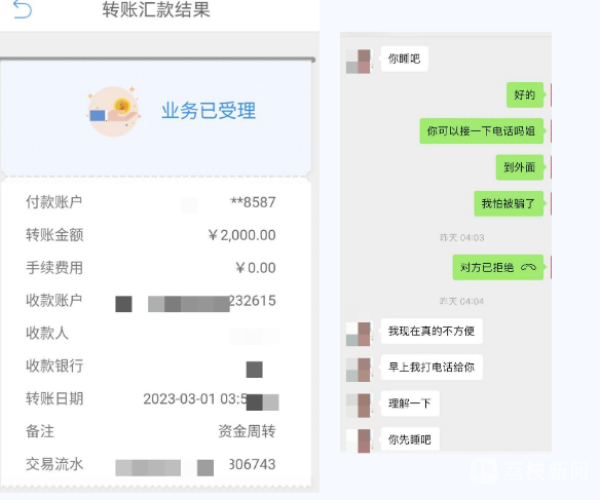This screenshot has width=600, height=500.
Task: Tap the green 我怕被骗了 message bubble
Action: click(509, 203)
